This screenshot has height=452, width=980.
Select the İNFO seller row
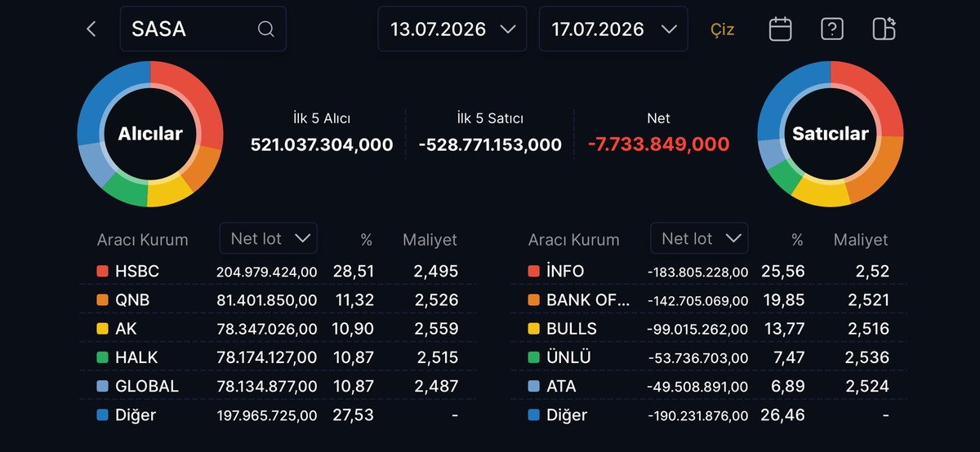tap(709, 271)
